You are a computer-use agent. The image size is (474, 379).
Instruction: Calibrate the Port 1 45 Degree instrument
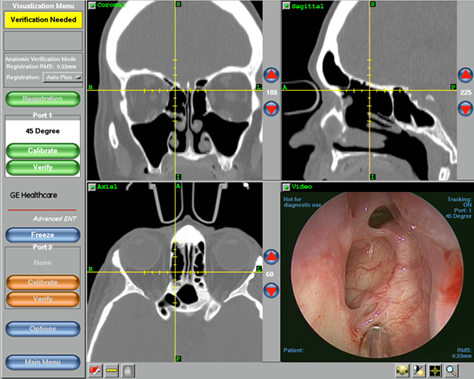[43, 151]
